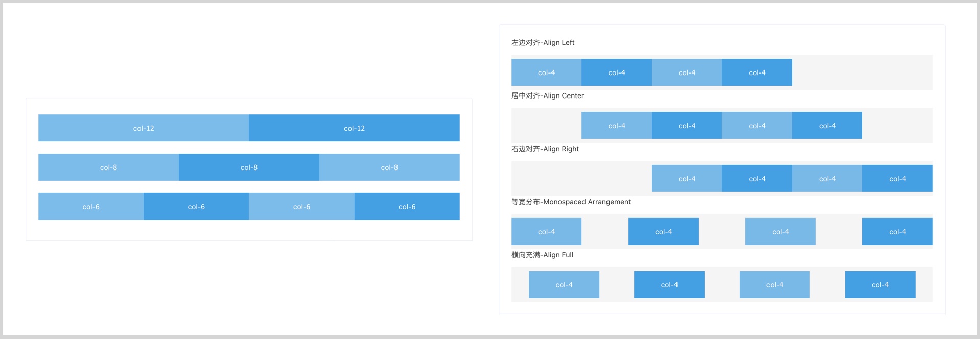Click the first col-6 block
Image resolution: width=980 pixels, height=339 pixels.
pos(91,207)
